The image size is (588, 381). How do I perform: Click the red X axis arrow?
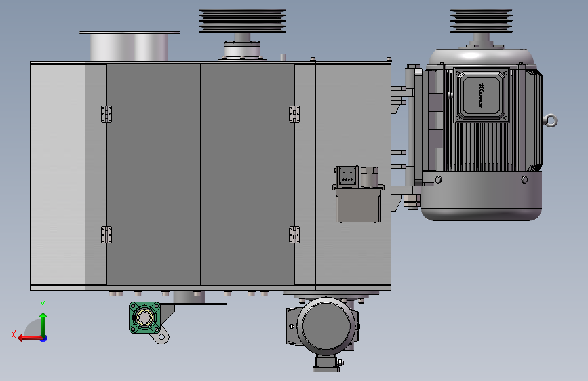click(x=29, y=338)
